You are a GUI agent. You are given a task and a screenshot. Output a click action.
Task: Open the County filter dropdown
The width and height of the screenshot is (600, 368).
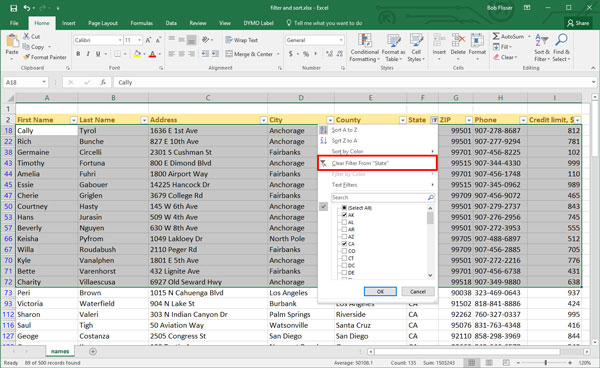(x=403, y=120)
